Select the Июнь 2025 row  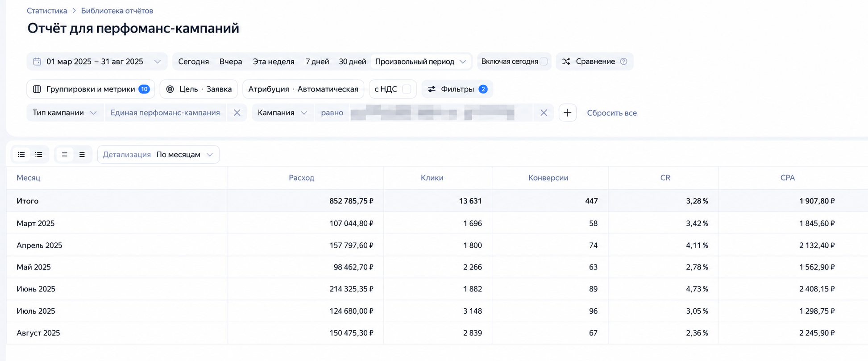pos(437,289)
